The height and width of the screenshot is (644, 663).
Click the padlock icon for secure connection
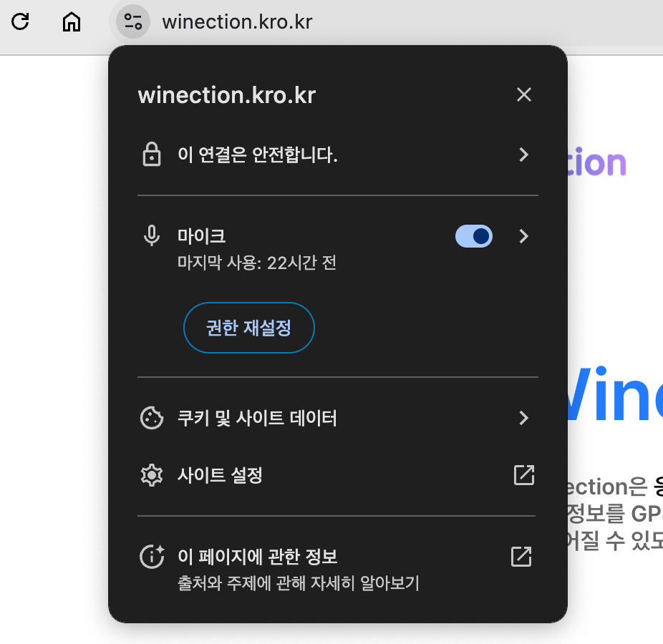pyautogui.click(x=152, y=155)
